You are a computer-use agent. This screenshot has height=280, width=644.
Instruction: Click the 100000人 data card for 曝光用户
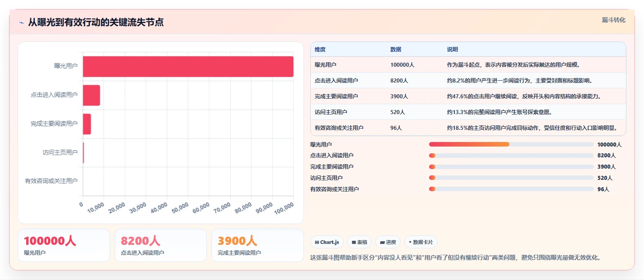[x=64, y=245]
